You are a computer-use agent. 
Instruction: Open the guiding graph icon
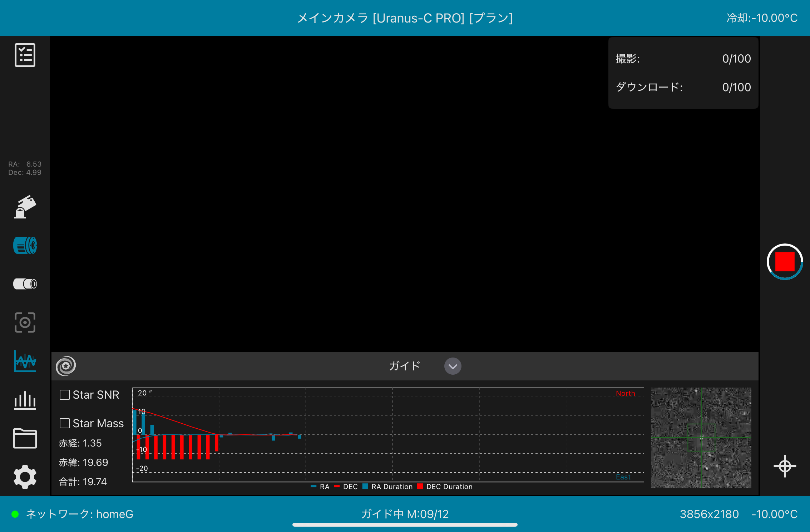tap(25, 361)
